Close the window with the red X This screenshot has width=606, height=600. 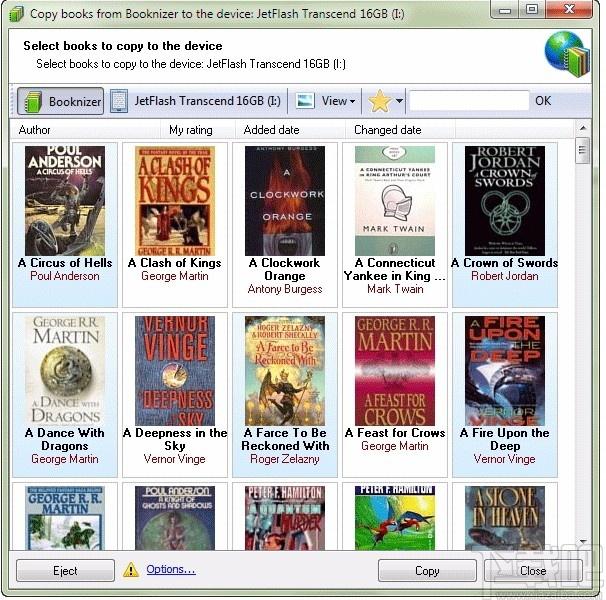coord(569,10)
